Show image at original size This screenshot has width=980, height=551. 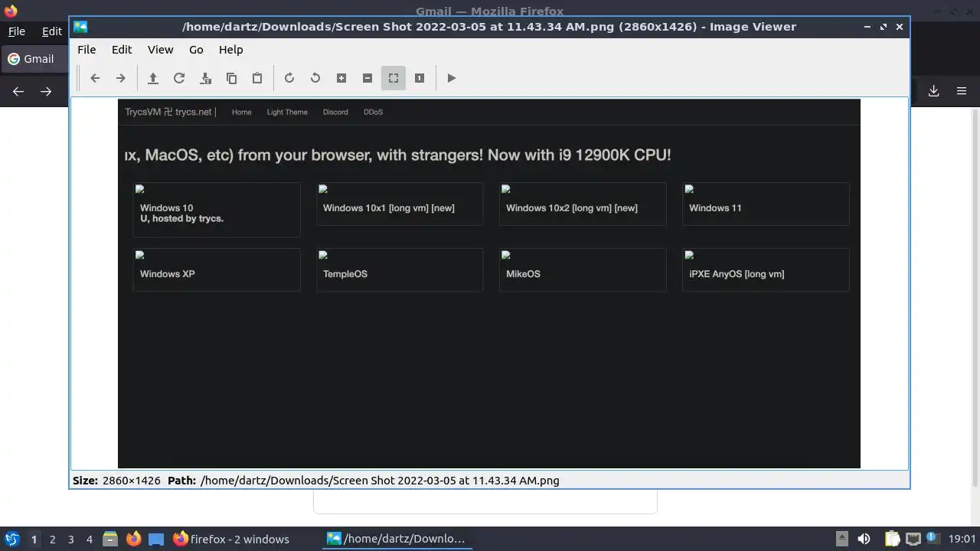coord(420,78)
